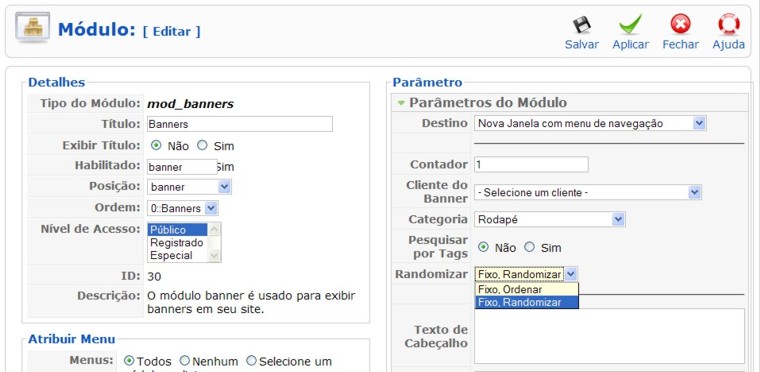Set Pesquisar por Tags to Sim

click(x=529, y=247)
